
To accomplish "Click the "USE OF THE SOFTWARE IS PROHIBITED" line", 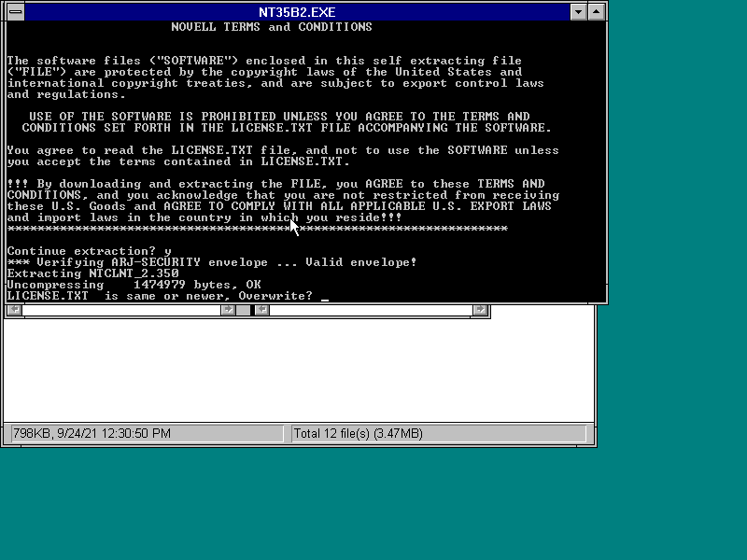I will click(x=279, y=117).
